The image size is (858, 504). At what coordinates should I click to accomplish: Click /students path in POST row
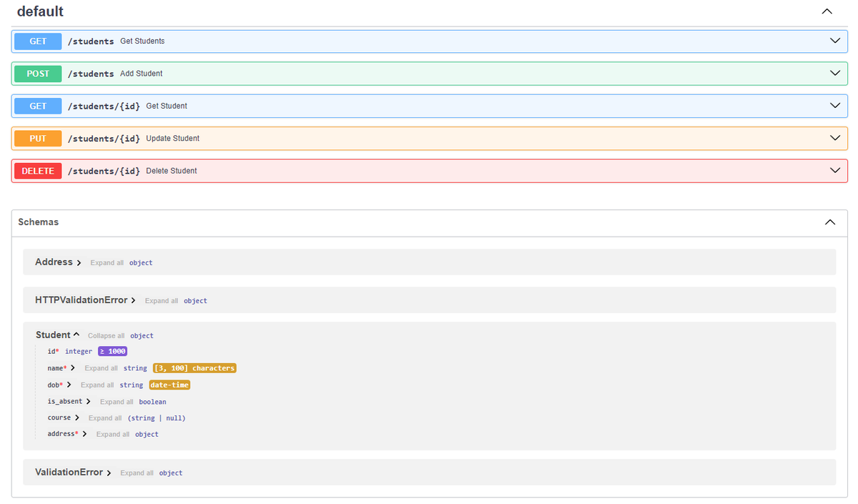(91, 74)
